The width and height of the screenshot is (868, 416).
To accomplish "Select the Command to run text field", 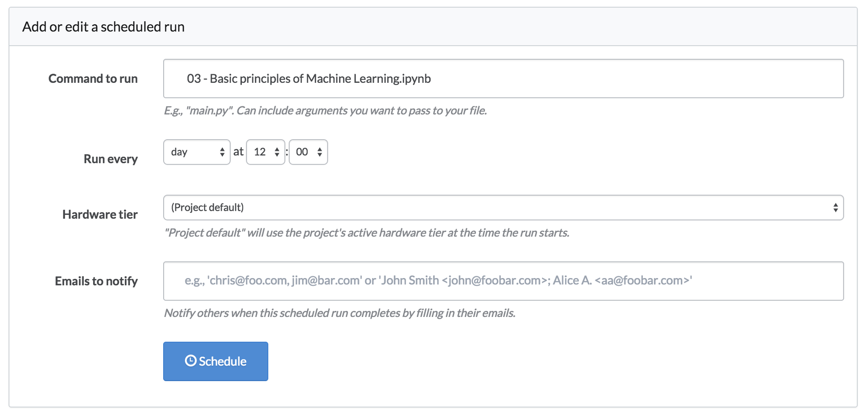I will pyautogui.click(x=497, y=78).
